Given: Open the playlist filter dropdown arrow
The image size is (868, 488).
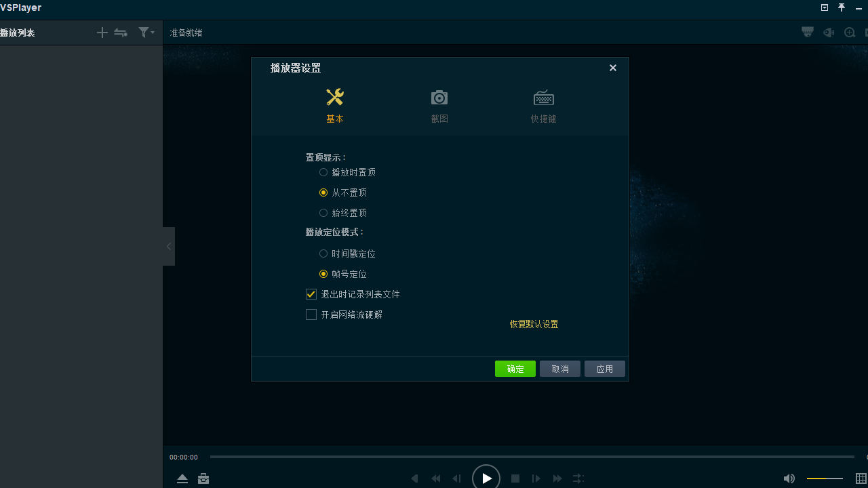Looking at the screenshot, I should click(x=152, y=32).
